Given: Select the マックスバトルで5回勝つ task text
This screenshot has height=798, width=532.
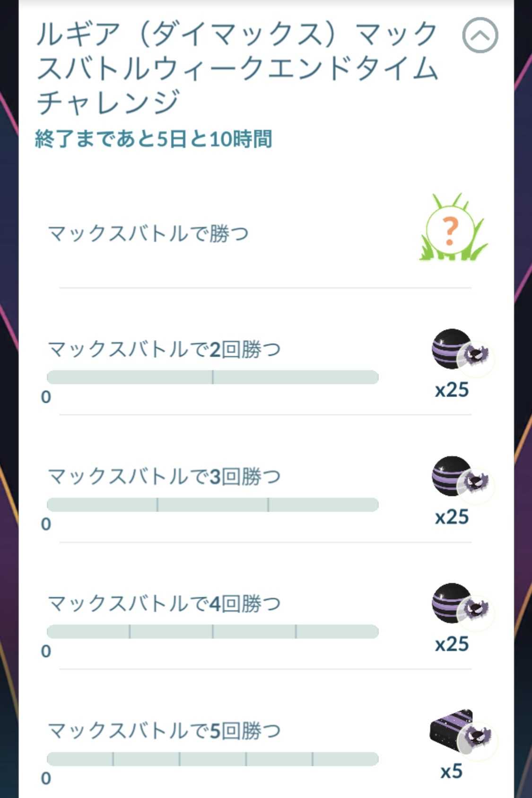Looking at the screenshot, I should click(x=164, y=730).
